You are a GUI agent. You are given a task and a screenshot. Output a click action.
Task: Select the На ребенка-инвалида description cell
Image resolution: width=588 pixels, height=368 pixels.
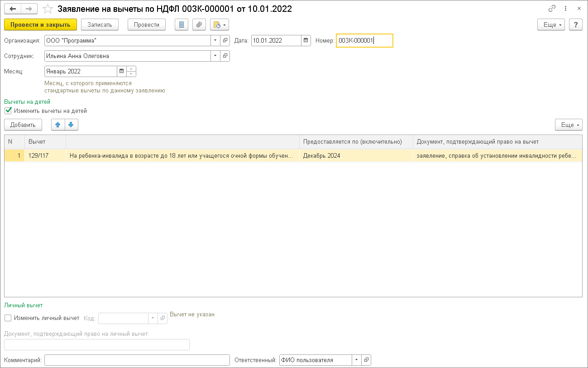coord(182,155)
